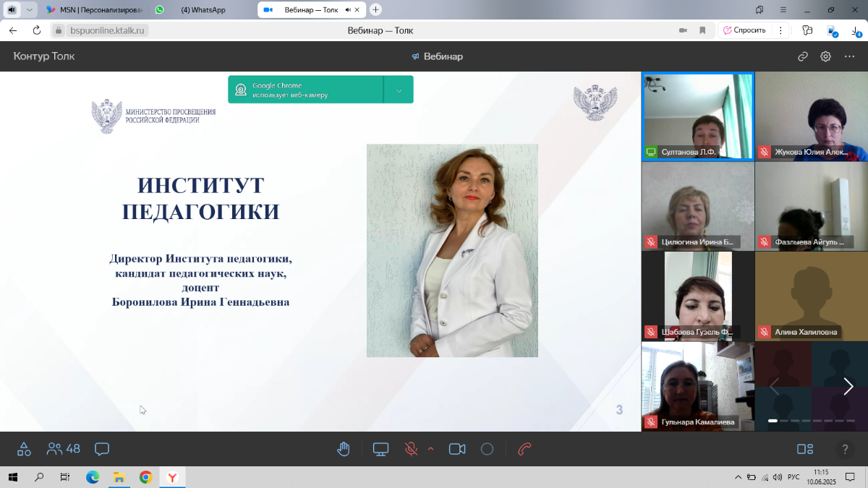868x488 pixels.
Task: Raise hand in the webinar
Action: pyautogui.click(x=344, y=449)
